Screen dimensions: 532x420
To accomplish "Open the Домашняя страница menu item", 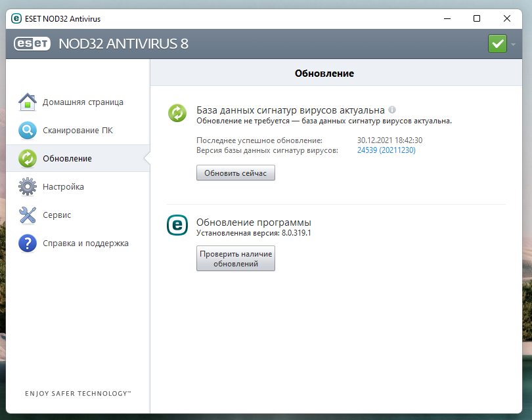I will tap(83, 102).
